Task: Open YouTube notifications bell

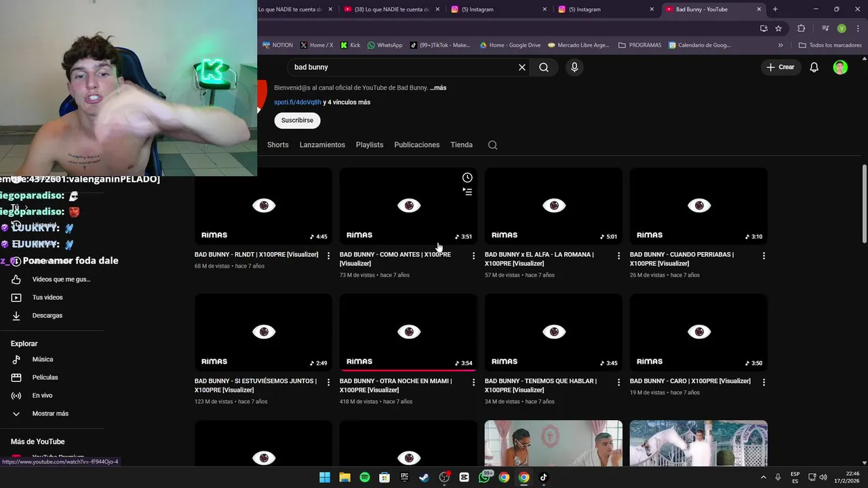Action: tap(814, 67)
